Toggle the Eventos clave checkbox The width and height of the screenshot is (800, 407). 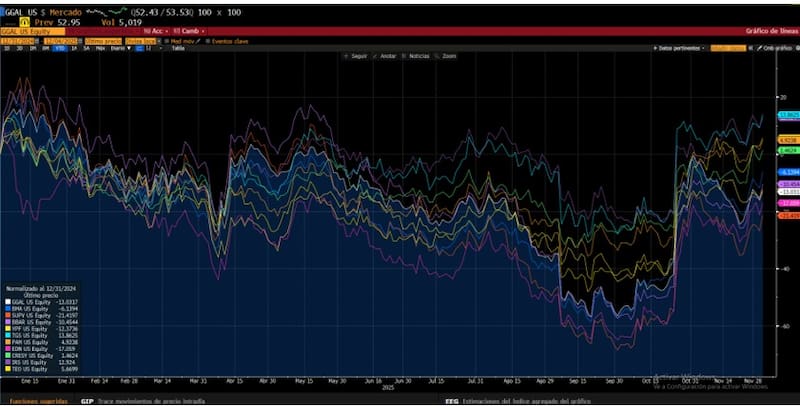(x=208, y=41)
